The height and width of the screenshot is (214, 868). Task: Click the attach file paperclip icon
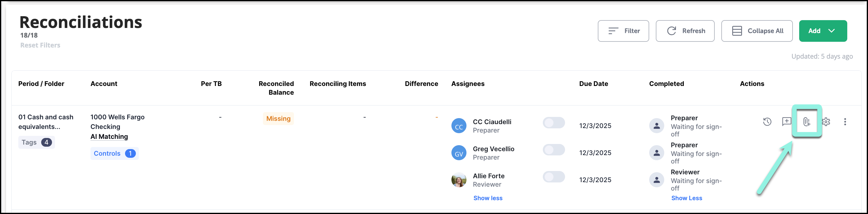pos(806,122)
